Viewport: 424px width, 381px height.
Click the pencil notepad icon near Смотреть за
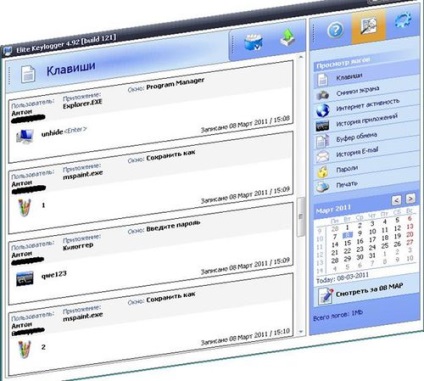(325, 296)
